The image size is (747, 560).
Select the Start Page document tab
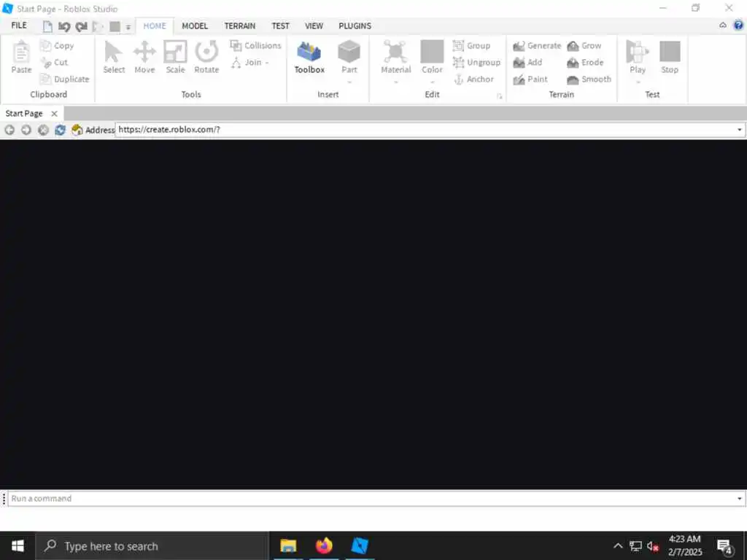click(24, 113)
